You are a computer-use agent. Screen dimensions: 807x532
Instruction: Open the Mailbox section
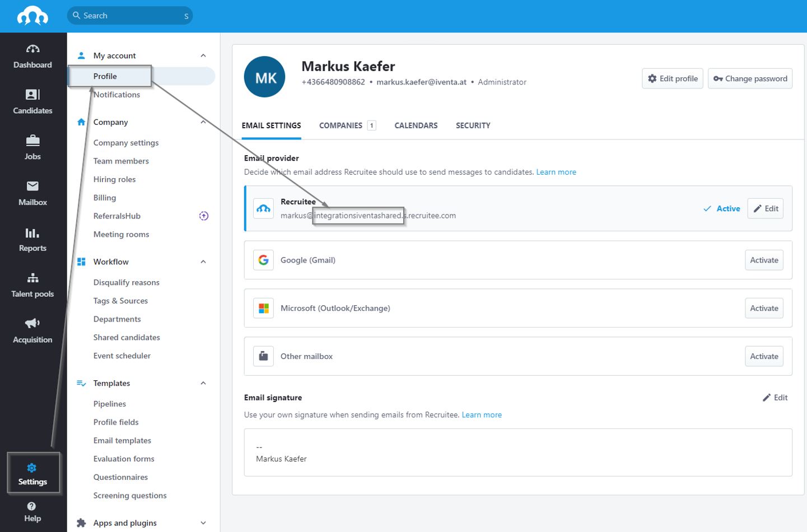coord(32,194)
